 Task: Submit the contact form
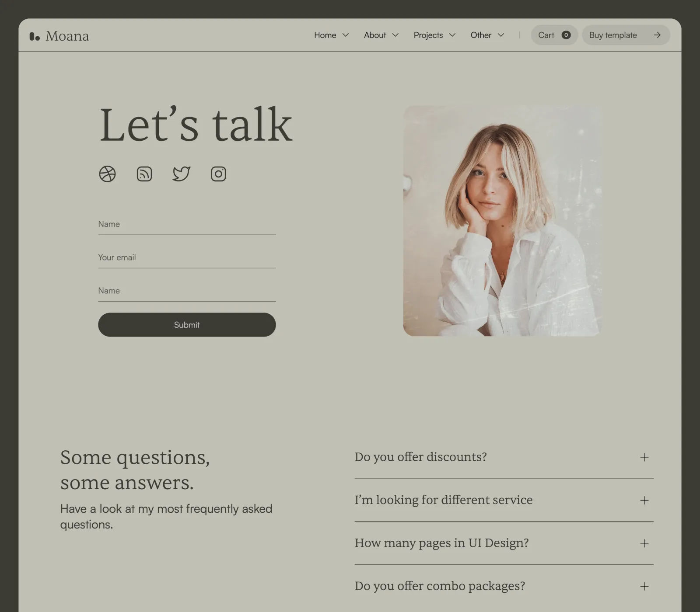187,325
